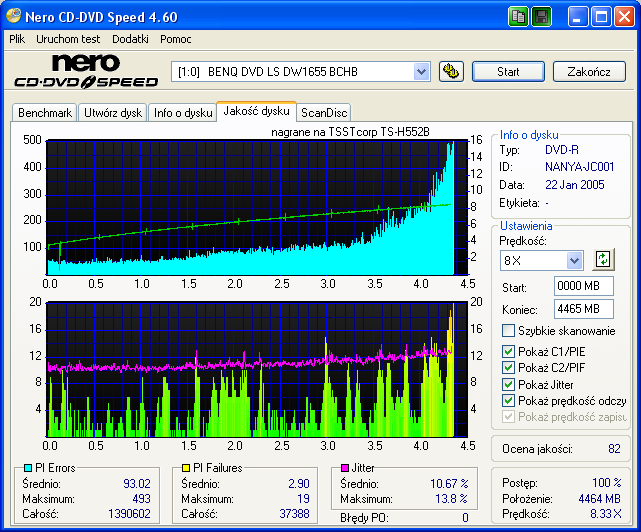641x532 pixels.
Task: Open the BENQ drive selection dropdown
Action: pyautogui.click(x=421, y=72)
